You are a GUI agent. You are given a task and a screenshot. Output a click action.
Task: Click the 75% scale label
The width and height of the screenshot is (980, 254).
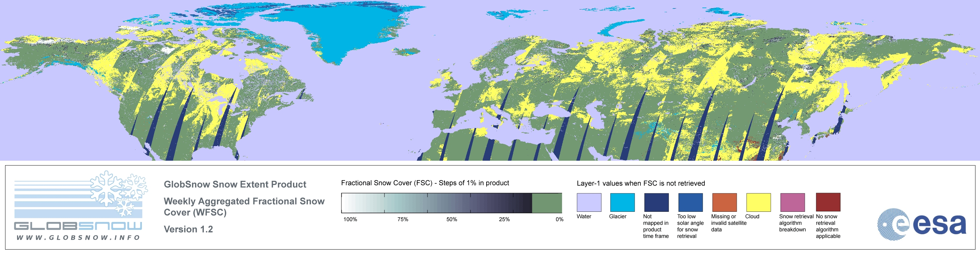[x=403, y=219]
